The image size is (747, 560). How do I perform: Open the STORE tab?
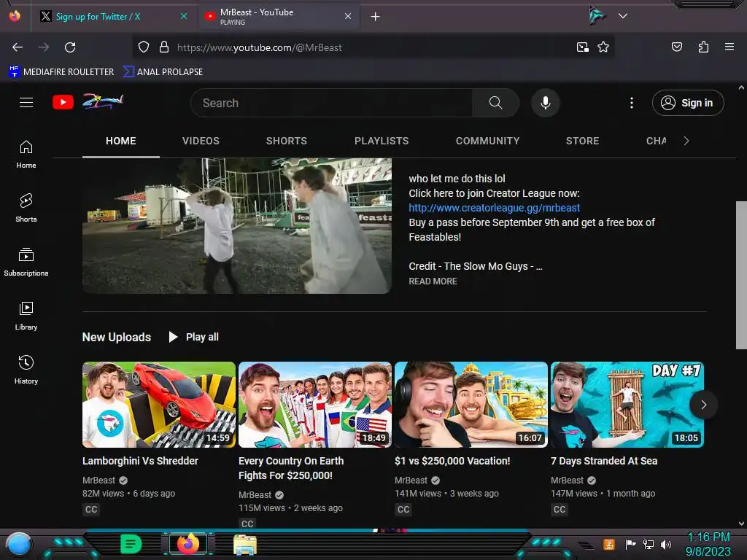tap(582, 141)
